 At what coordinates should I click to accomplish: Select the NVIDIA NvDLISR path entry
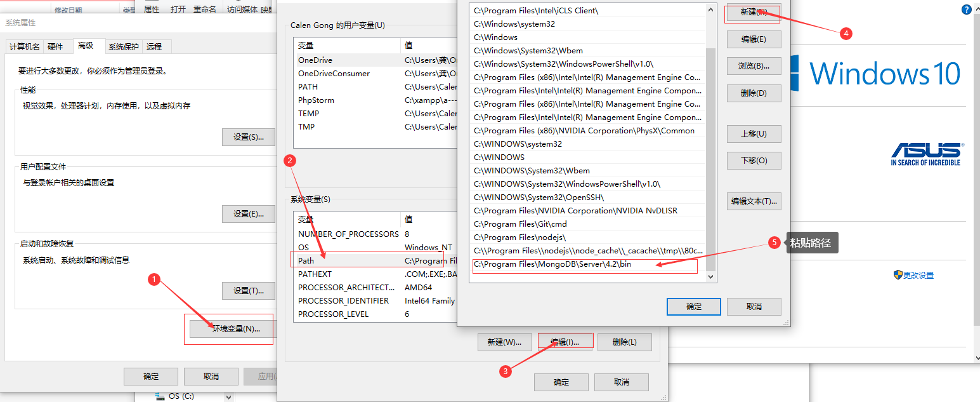(588, 211)
